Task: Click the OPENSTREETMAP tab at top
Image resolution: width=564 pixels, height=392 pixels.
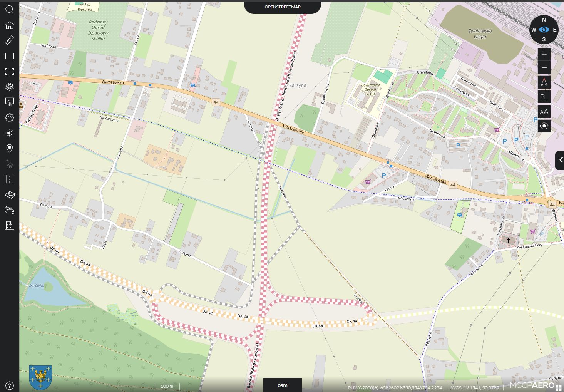Action: [x=282, y=7]
